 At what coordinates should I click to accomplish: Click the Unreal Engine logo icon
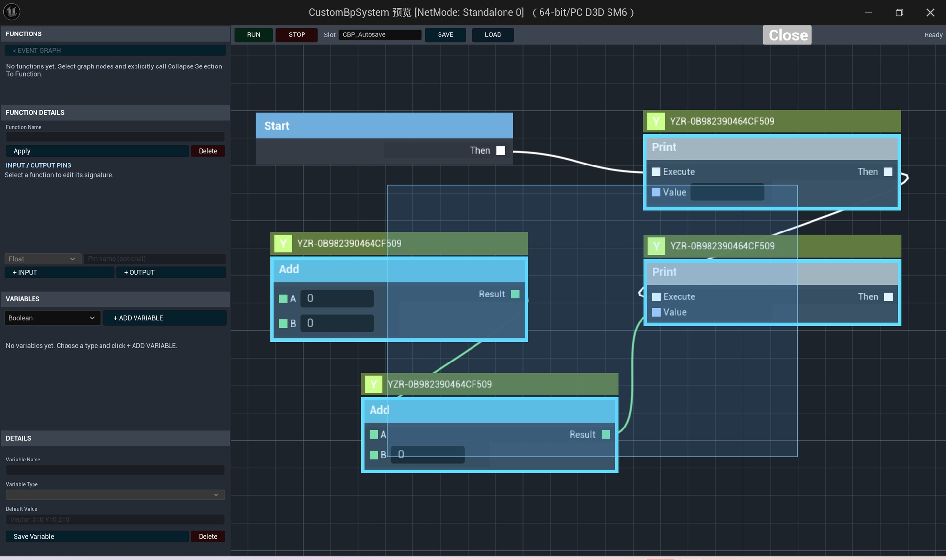pyautogui.click(x=12, y=11)
